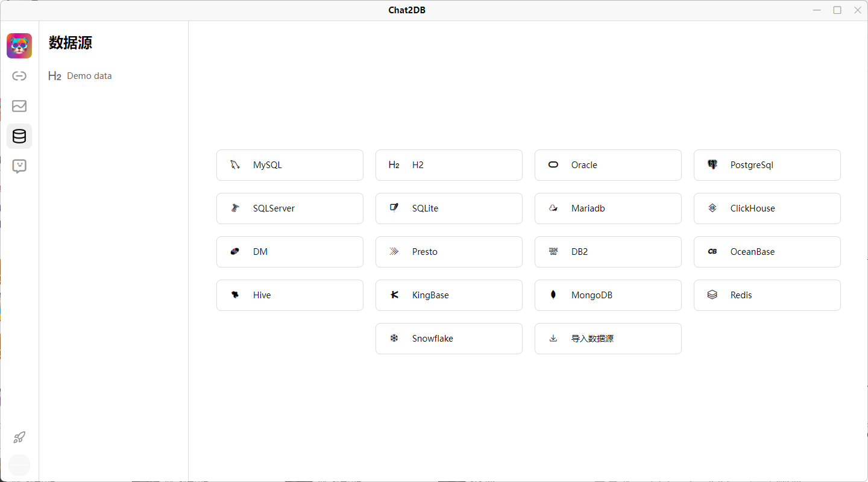The height and width of the screenshot is (482, 868).
Task: Choose the SQLServer data source button
Action: (x=290, y=208)
